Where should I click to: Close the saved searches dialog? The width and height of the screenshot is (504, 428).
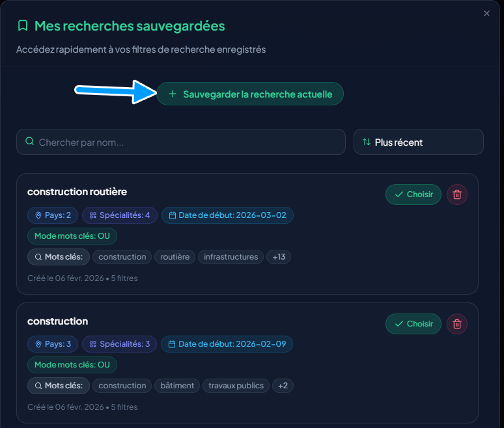pos(486,14)
